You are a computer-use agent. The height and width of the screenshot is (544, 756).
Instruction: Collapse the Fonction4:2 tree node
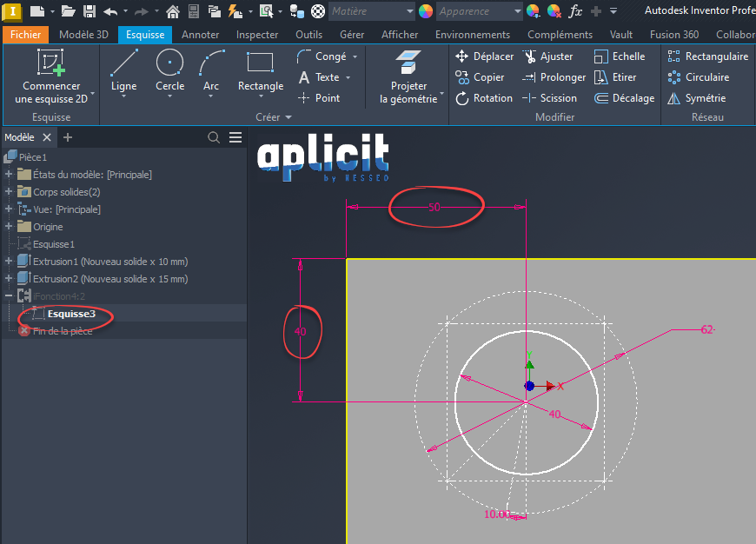(9, 296)
